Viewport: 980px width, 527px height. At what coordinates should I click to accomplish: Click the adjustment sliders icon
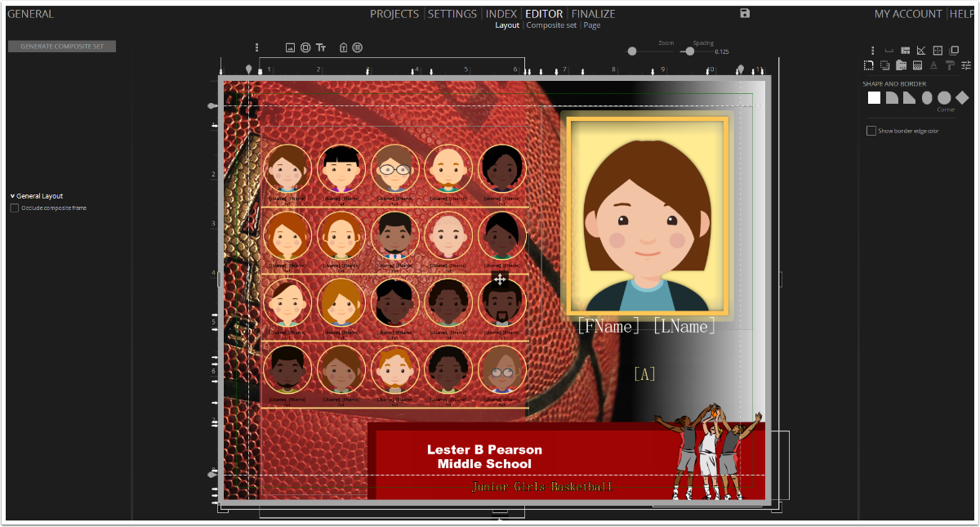[x=966, y=65]
